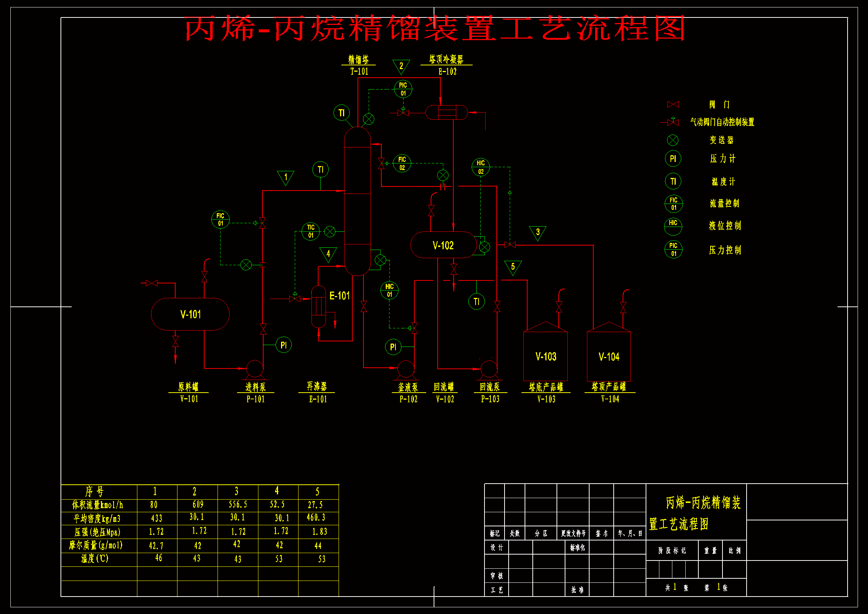Click stream marker triangle number 5
Screen dimensions: 868x614
tap(513, 267)
